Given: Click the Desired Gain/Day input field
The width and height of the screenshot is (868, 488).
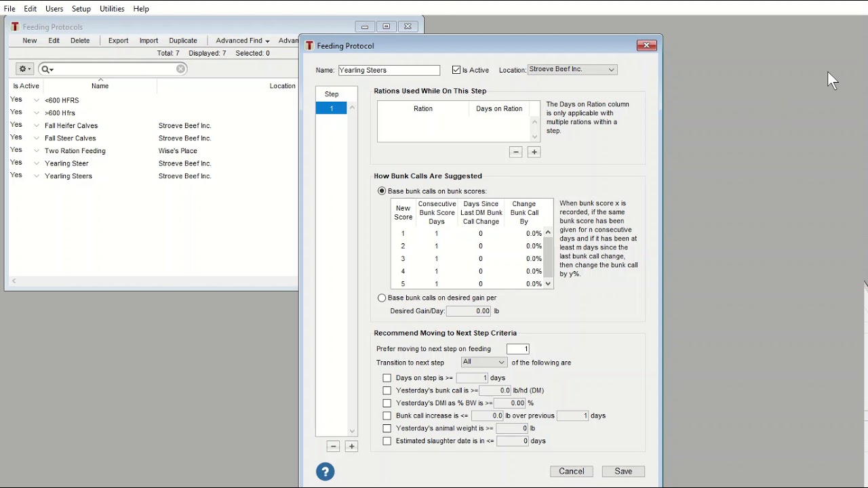Looking at the screenshot, I should [469, 311].
